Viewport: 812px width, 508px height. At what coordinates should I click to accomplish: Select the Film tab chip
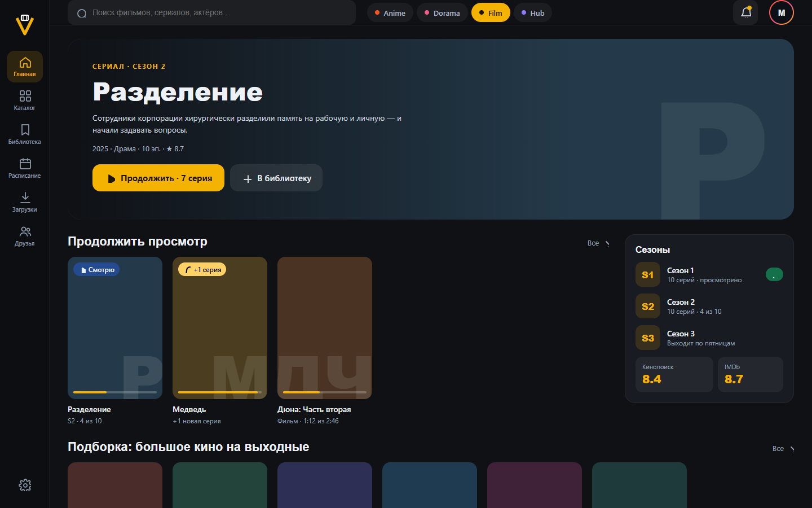pyautogui.click(x=491, y=13)
